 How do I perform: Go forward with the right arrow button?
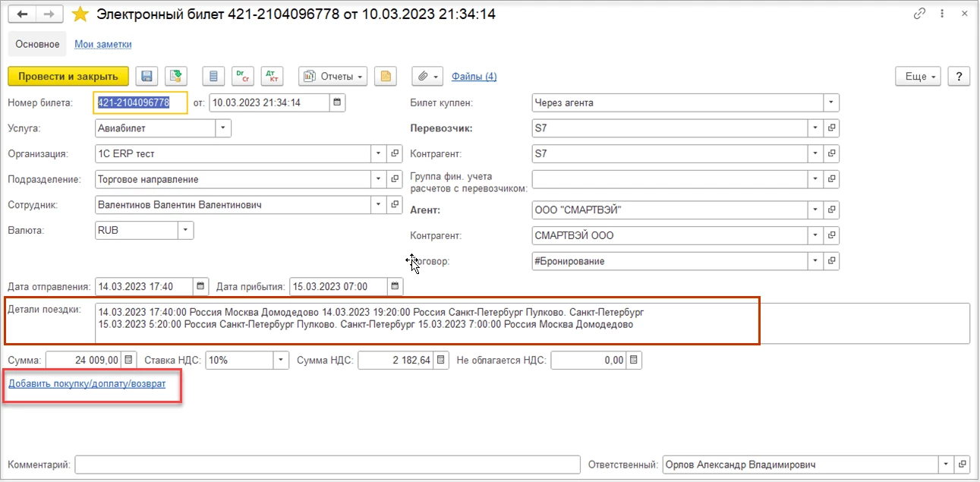tap(49, 14)
